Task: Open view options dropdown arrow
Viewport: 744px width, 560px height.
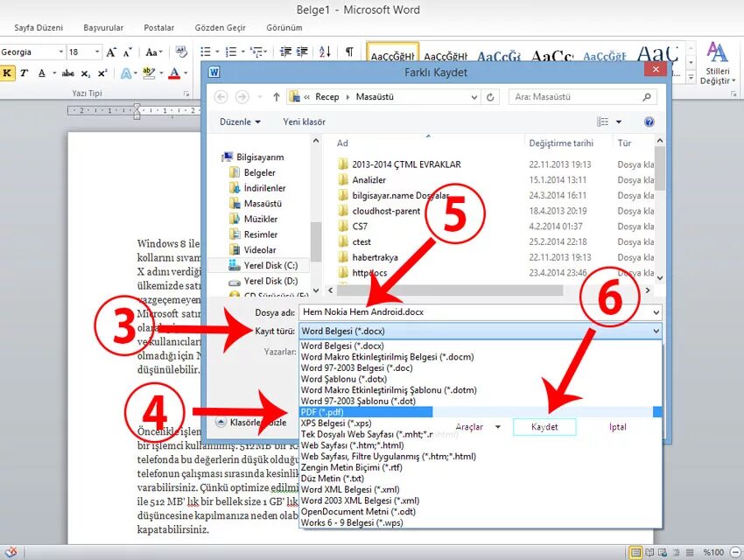Action: tap(619, 122)
